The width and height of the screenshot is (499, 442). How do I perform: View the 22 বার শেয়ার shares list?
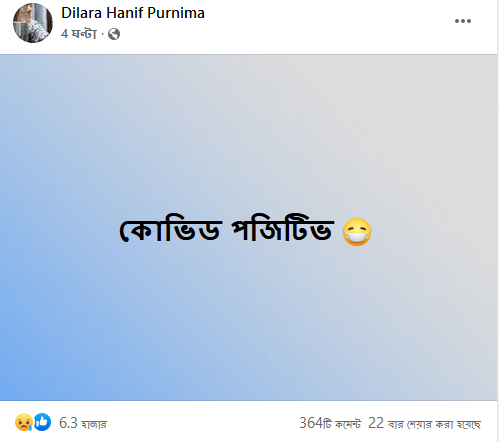424,423
